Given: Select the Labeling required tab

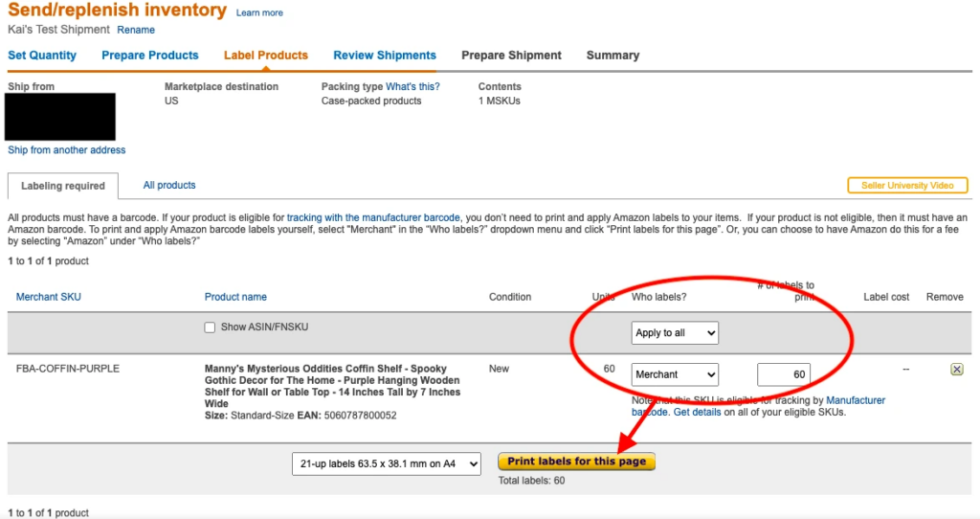Looking at the screenshot, I should [62, 186].
